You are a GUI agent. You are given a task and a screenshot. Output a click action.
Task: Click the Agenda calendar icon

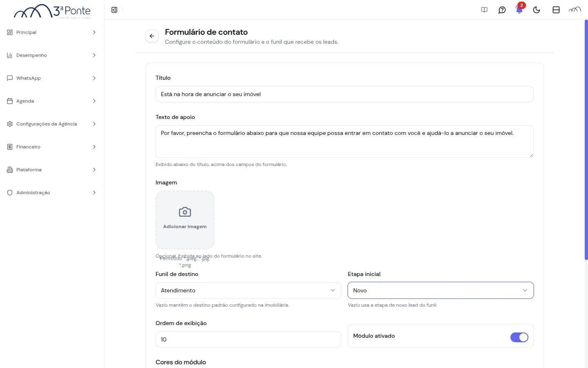10,101
